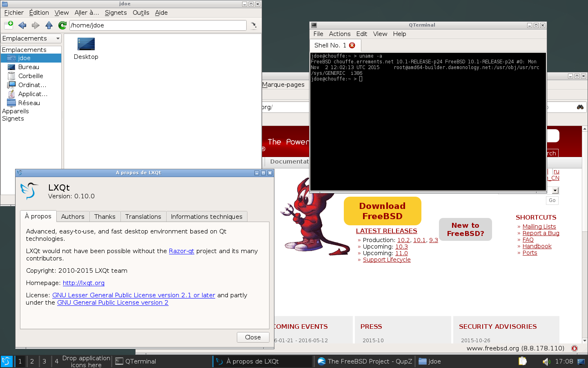Go up to the parent folder in file manager
The width and height of the screenshot is (588, 368).
click(49, 25)
